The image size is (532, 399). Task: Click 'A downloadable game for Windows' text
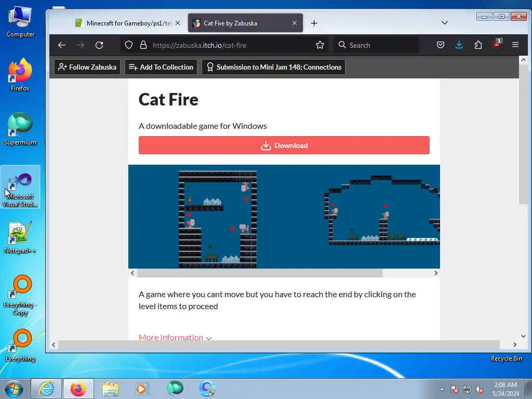pos(203,126)
